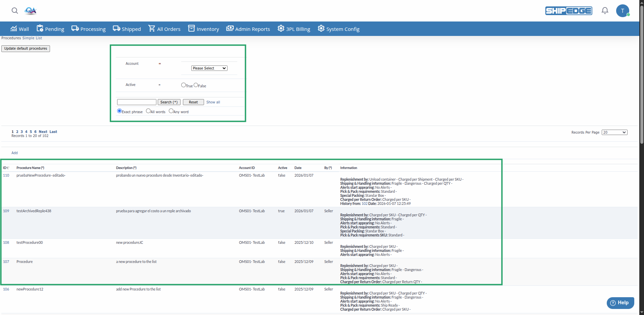Focus the search text input field
The image size is (644, 315).
(137, 102)
